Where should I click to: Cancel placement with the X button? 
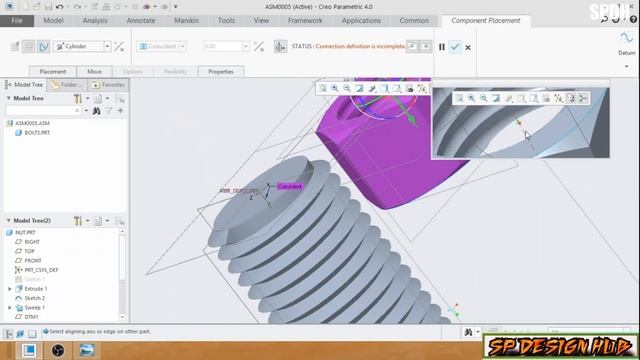pos(468,47)
